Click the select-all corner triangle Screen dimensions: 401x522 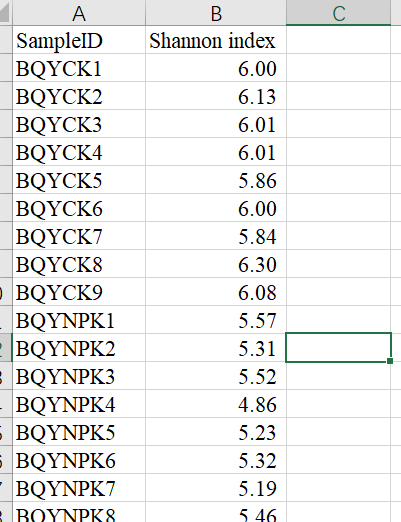[x=5, y=13]
